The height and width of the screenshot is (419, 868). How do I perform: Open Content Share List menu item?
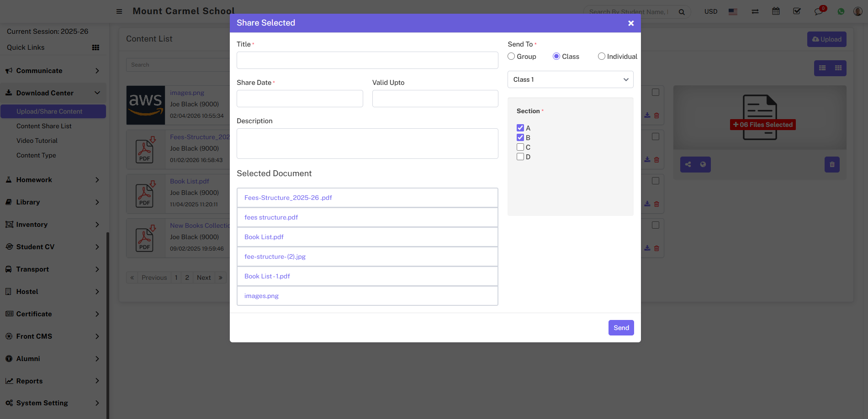click(44, 126)
